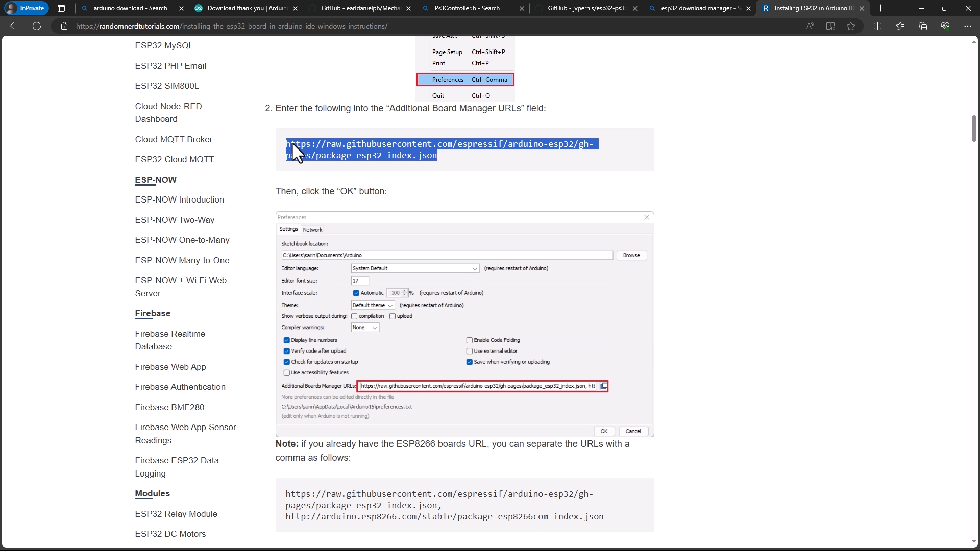
Task: Open ESP32 PHP Email link
Action: click(170, 66)
